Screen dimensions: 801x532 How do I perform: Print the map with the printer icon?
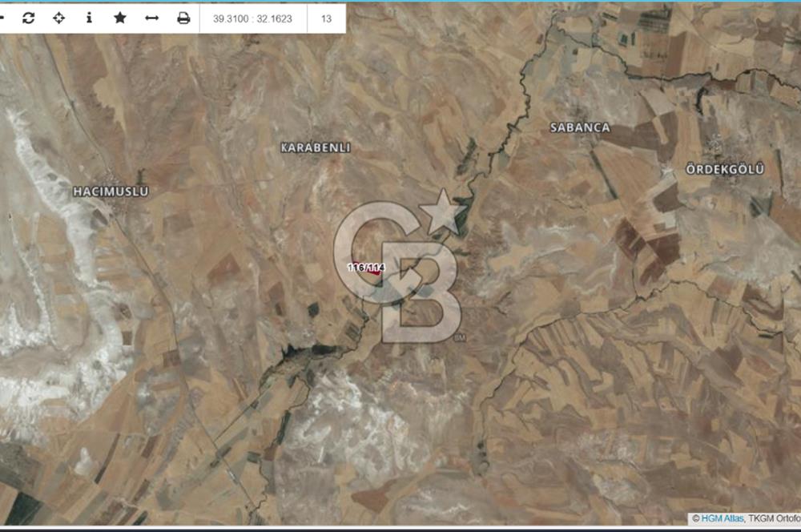[183, 18]
